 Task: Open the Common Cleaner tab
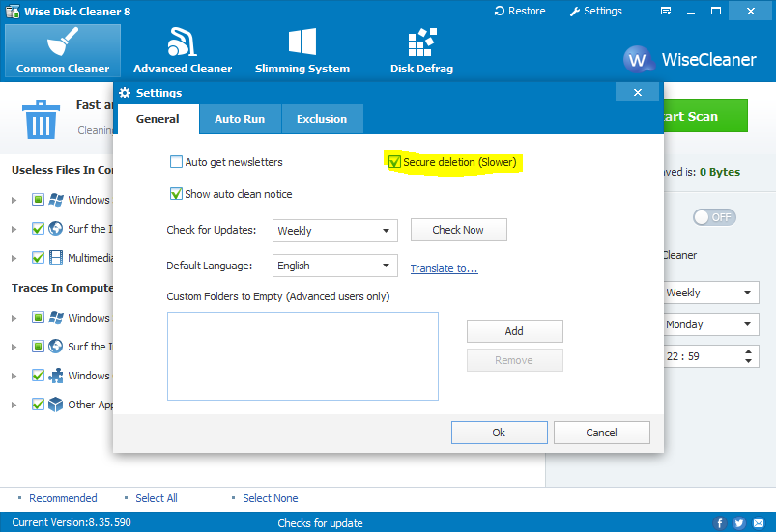[63, 51]
